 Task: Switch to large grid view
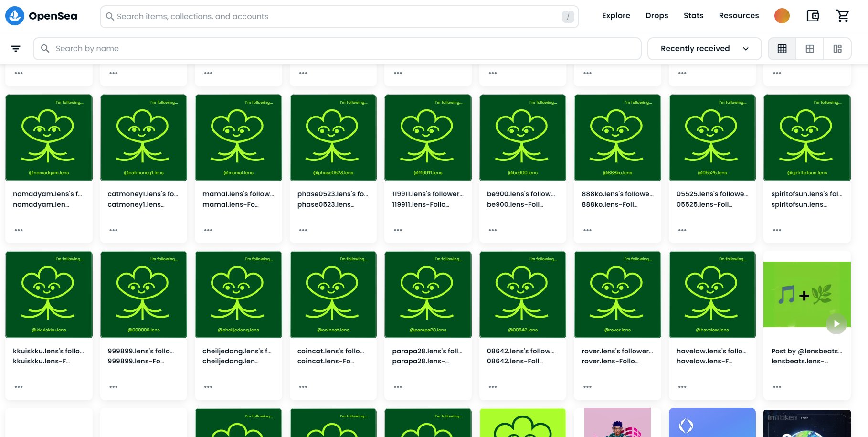[x=810, y=49]
